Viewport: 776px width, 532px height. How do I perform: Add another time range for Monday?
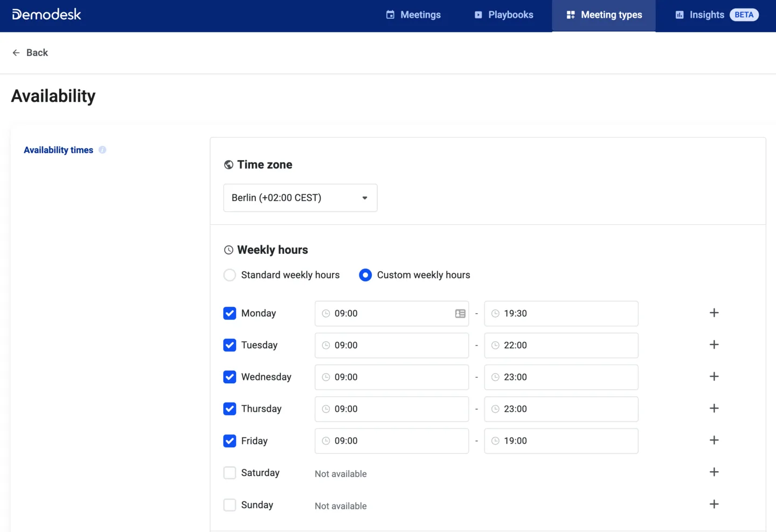(x=714, y=313)
